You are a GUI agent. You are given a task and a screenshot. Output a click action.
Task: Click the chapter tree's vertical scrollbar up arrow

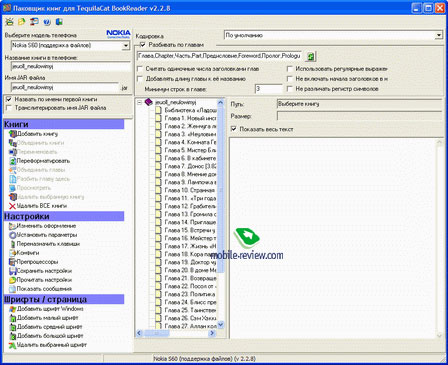click(x=220, y=102)
